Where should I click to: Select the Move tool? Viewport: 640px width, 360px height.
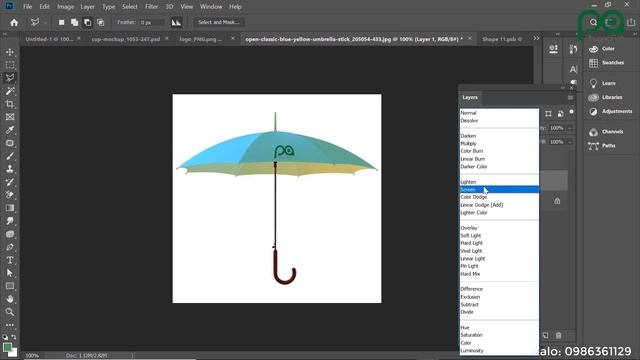coord(10,52)
